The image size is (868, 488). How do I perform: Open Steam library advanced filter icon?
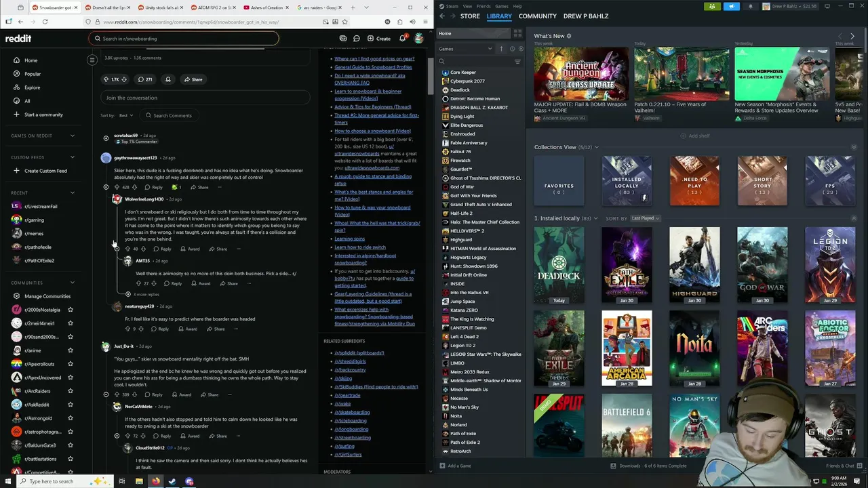point(517,62)
